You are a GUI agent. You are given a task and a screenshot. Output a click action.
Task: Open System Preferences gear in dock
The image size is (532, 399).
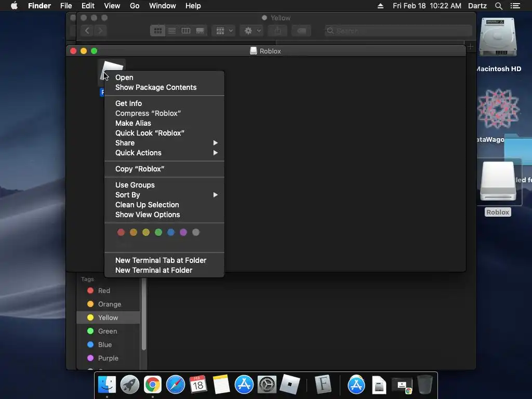coord(267,385)
